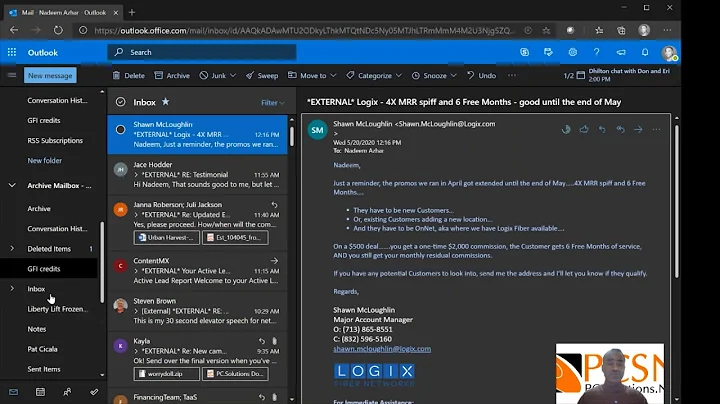Select all messages circle in Inbox header

click(120, 102)
